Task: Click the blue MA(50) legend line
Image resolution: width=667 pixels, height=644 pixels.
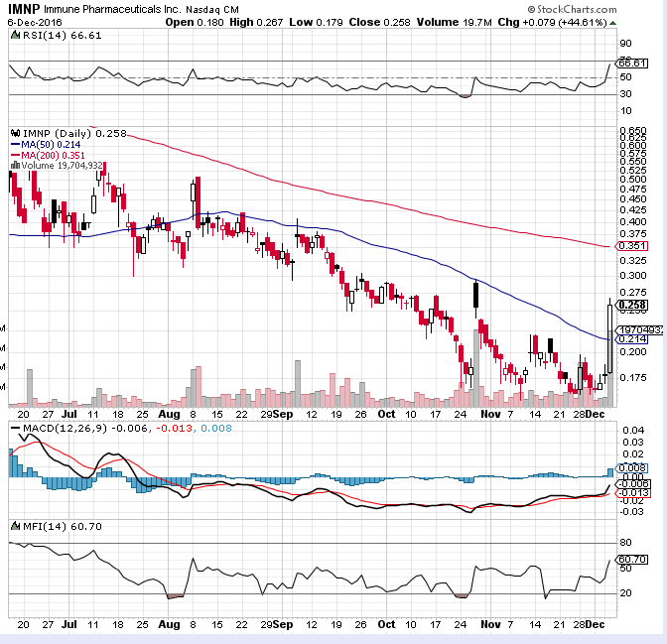Action: click(14, 144)
